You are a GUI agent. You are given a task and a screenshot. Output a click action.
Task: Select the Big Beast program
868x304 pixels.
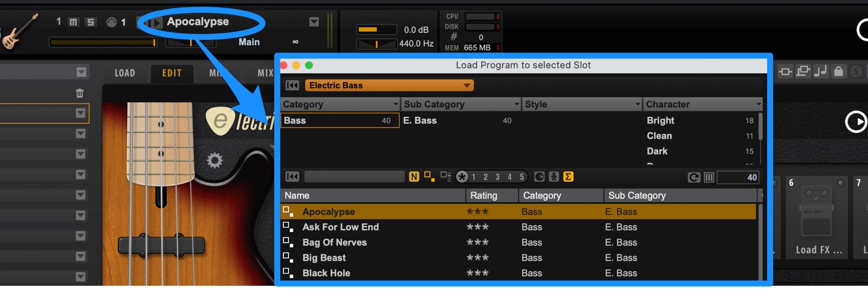[518, 257]
